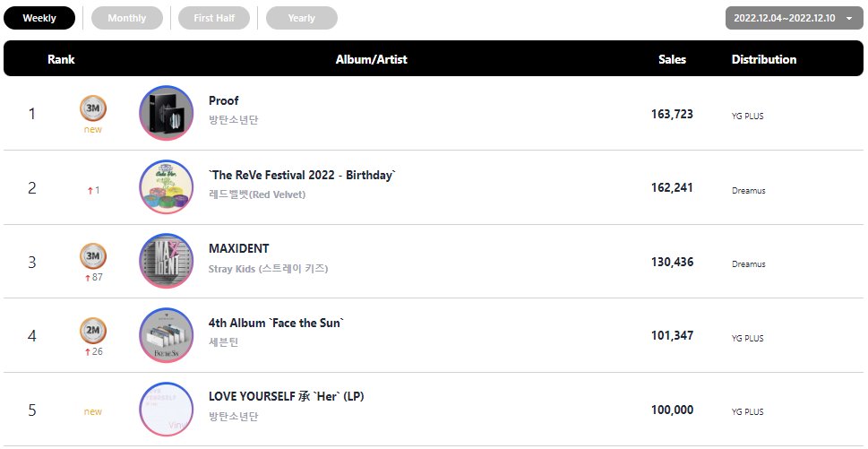Open the Proof album title link
Screen dimensions: 868x449
click(x=224, y=100)
